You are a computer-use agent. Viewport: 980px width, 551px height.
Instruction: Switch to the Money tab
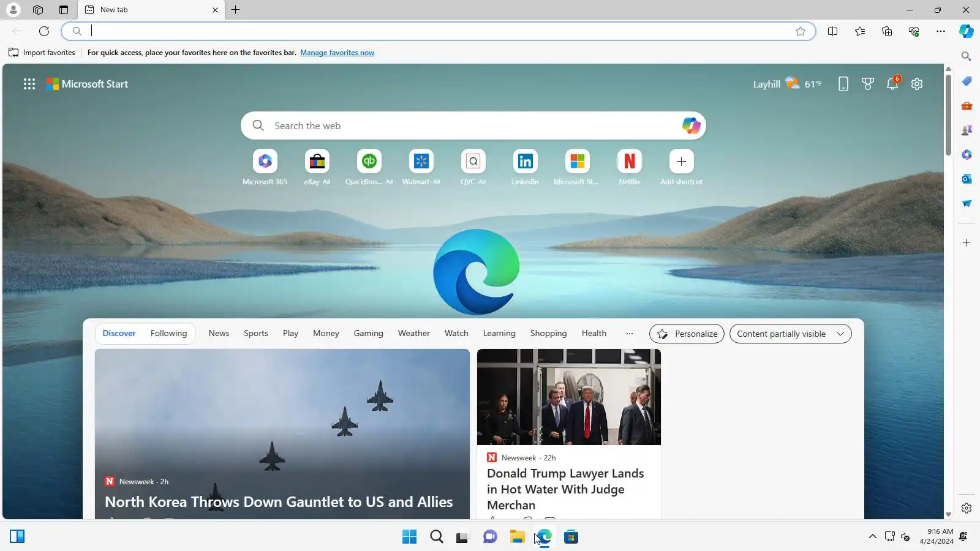click(326, 334)
